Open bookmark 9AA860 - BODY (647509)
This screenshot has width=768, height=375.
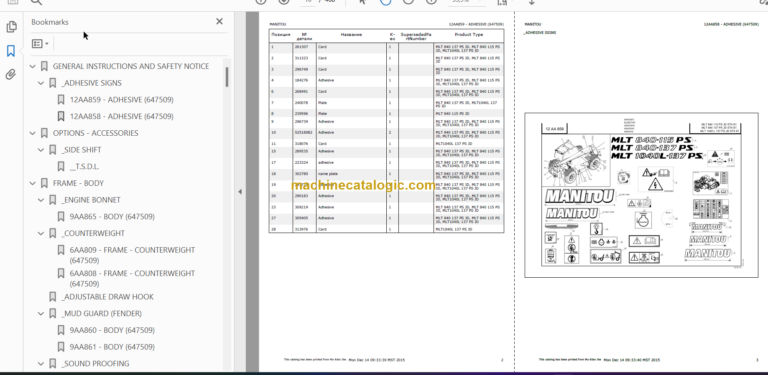point(112,330)
